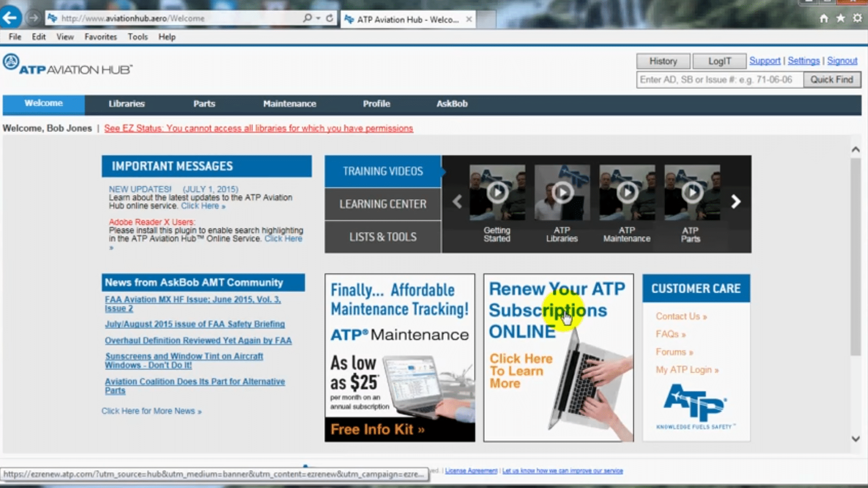This screenshot has width=868, height=488.
Task: Click the ATP Aviation Hub logo
Action: tap(68, 65)
